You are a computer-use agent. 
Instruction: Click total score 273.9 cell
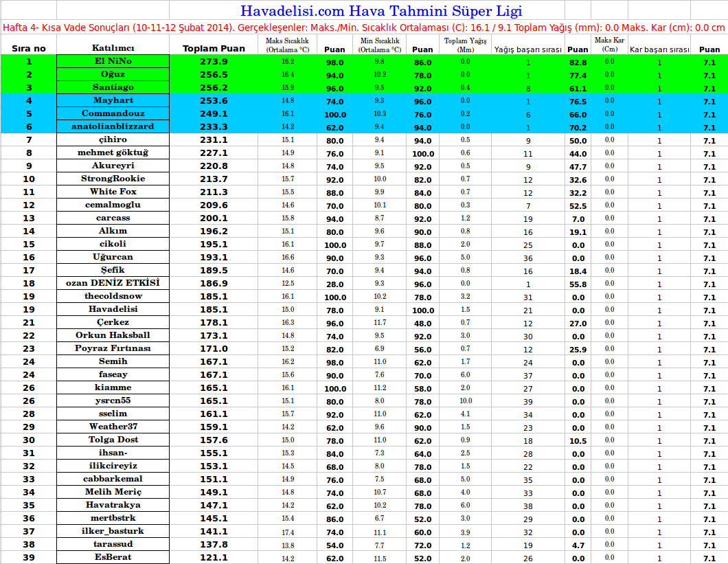(214, 62)
